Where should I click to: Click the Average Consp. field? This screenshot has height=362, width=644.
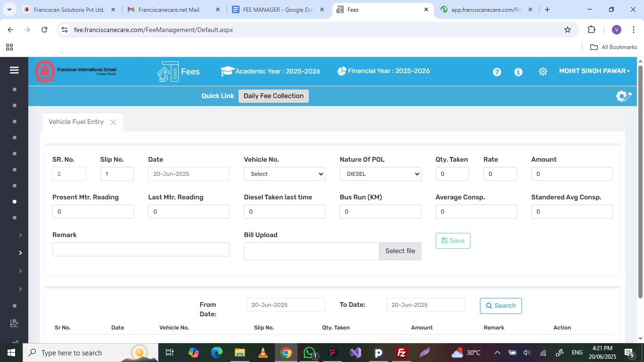pyautogui.click(x=476, y=212)
